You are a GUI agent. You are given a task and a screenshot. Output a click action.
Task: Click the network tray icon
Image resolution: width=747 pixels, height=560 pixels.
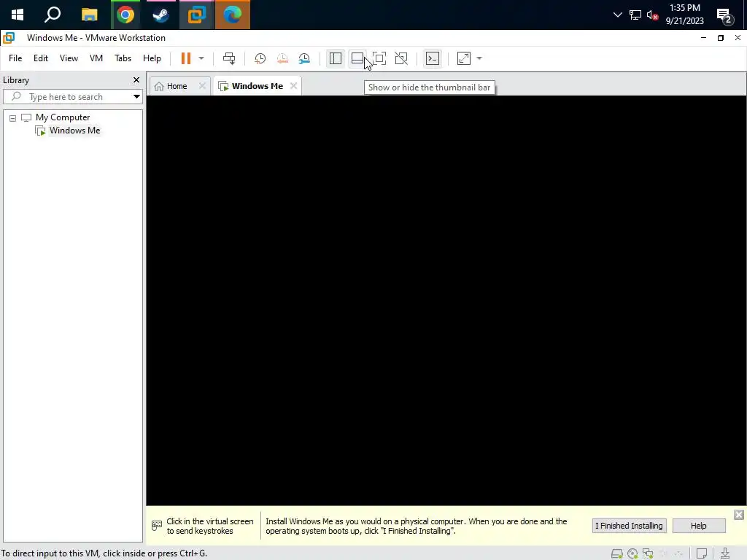coord(635,15)
